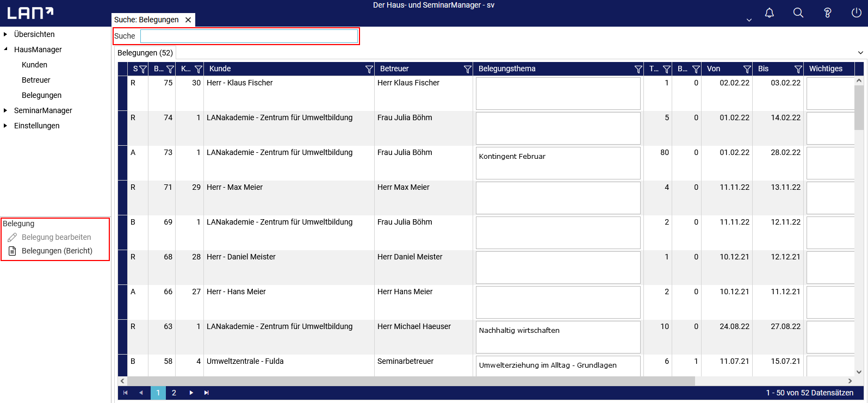Click the magnifier search icon in header
868x403 pixels.
click(x=798, y=13)
